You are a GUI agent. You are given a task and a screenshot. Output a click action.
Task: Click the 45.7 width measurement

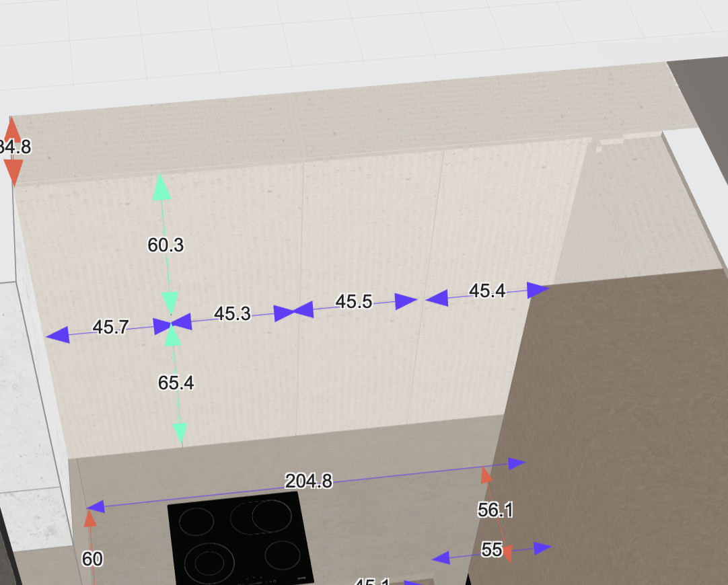(110, 327)
